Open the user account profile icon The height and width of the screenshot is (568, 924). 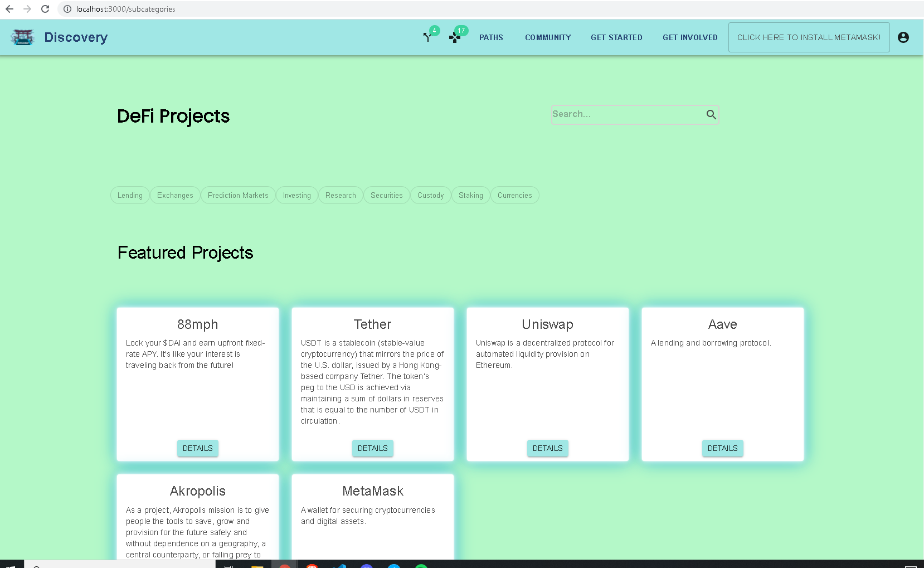coord(903,37)
